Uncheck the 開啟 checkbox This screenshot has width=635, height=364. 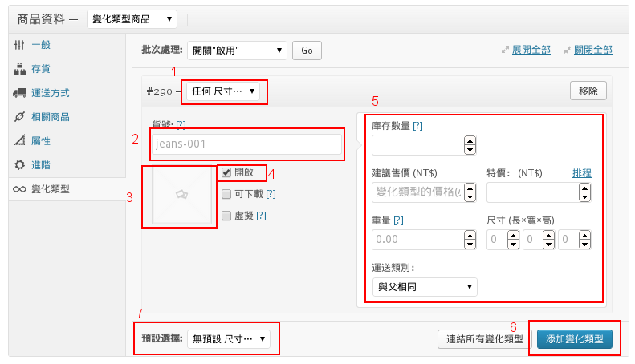[226, 172]
